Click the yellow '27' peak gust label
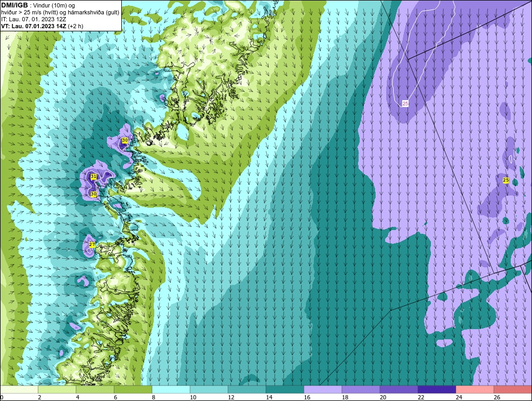The width and height of the screenshot is (532, 401). coord(92,244)
